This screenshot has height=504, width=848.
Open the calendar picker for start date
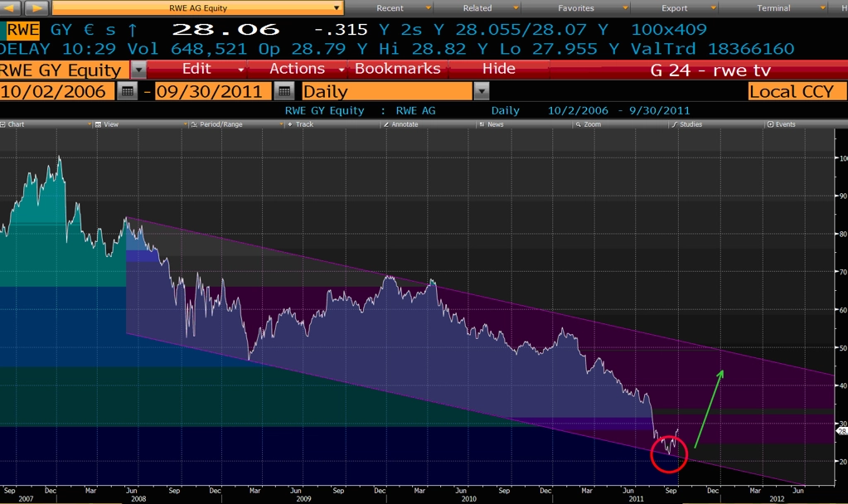(127, 91)
